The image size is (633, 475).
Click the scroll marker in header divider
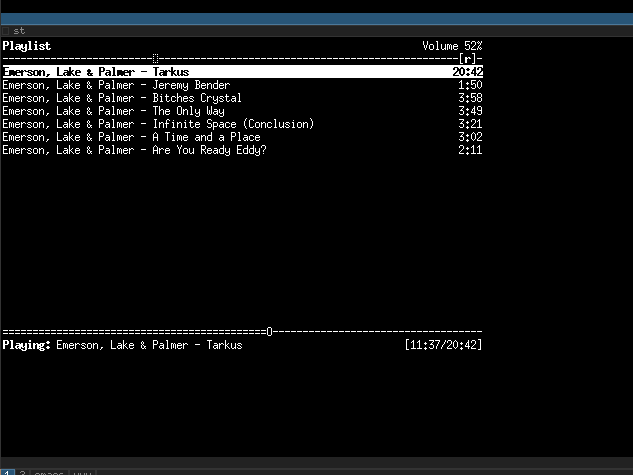pyautogui.click(x=155, y=59)
